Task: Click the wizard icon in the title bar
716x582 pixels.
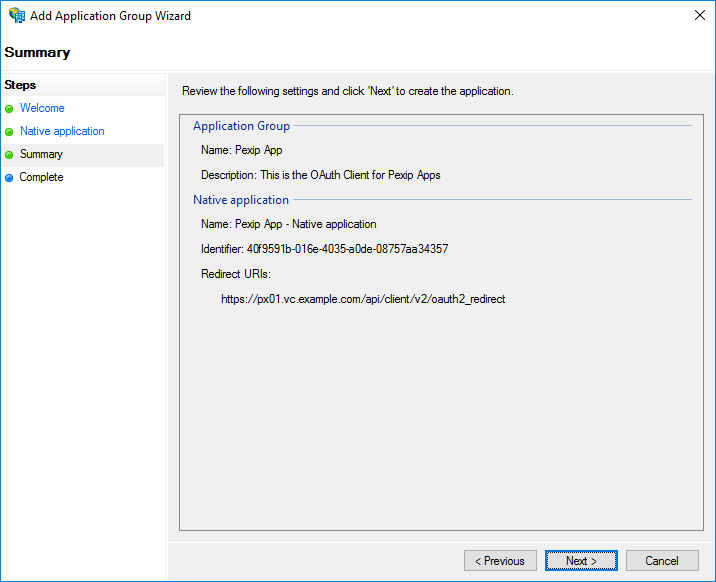Action: click(17, 16)
